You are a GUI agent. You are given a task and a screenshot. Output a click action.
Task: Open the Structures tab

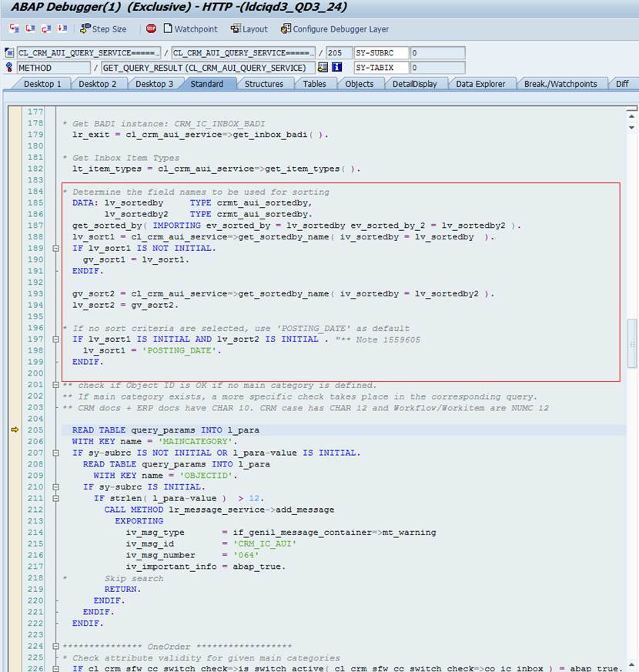point(263,84)
